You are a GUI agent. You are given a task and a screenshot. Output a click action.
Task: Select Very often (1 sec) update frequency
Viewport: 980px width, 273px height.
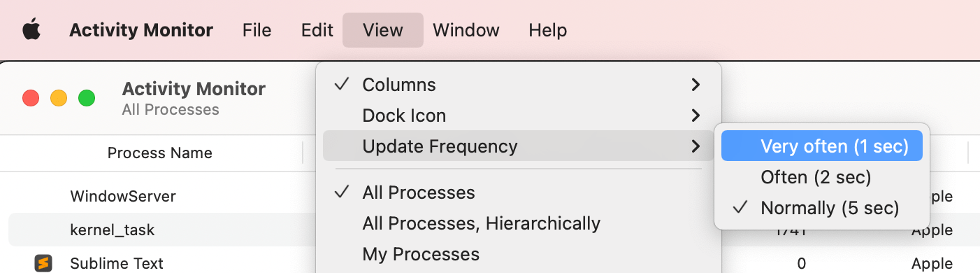pos(821,146)
